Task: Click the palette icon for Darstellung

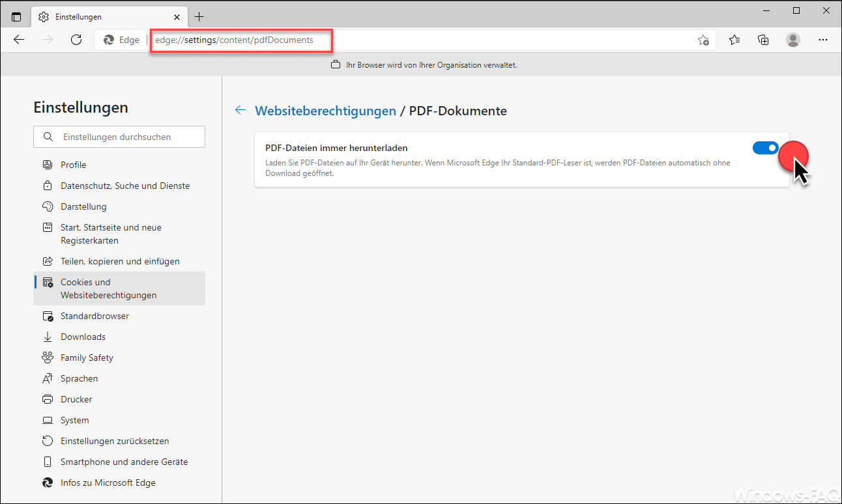Action: tap(48, 206)
